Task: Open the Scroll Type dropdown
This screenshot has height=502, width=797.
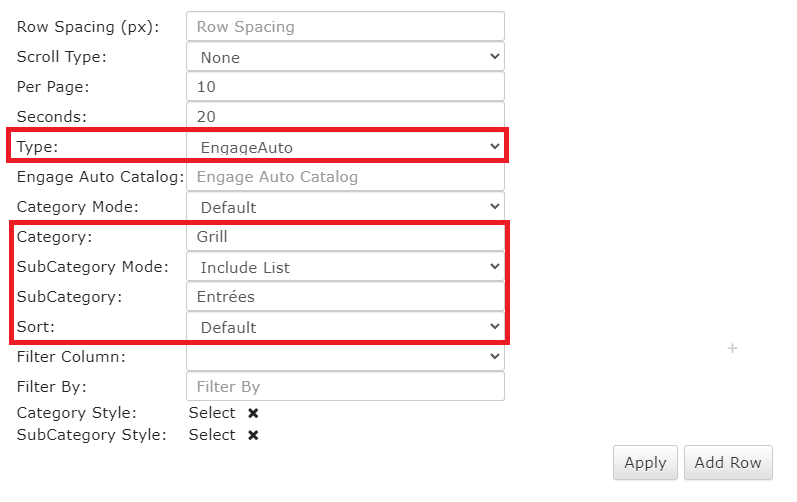Action: pyautogui.click(x=345, y=57)
